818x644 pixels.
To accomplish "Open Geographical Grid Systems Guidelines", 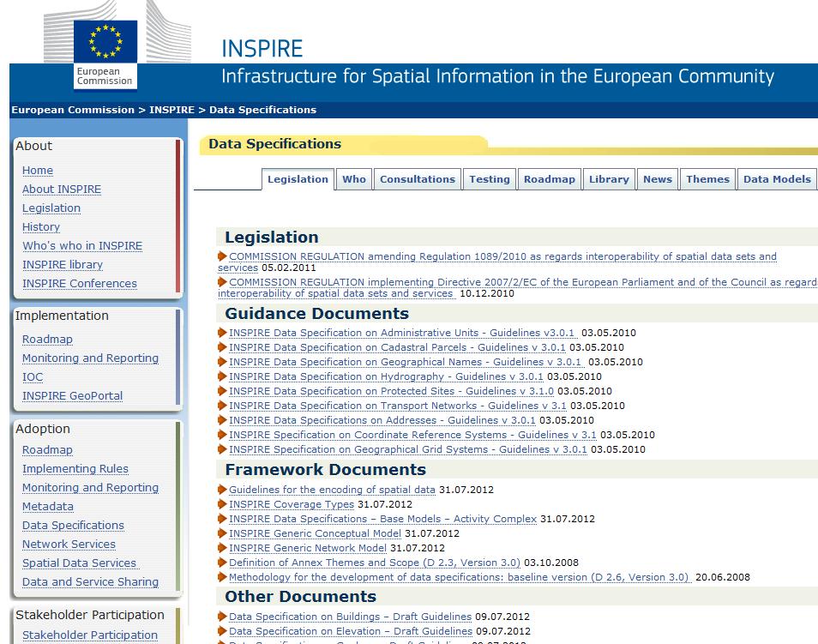I will point(408,450).
